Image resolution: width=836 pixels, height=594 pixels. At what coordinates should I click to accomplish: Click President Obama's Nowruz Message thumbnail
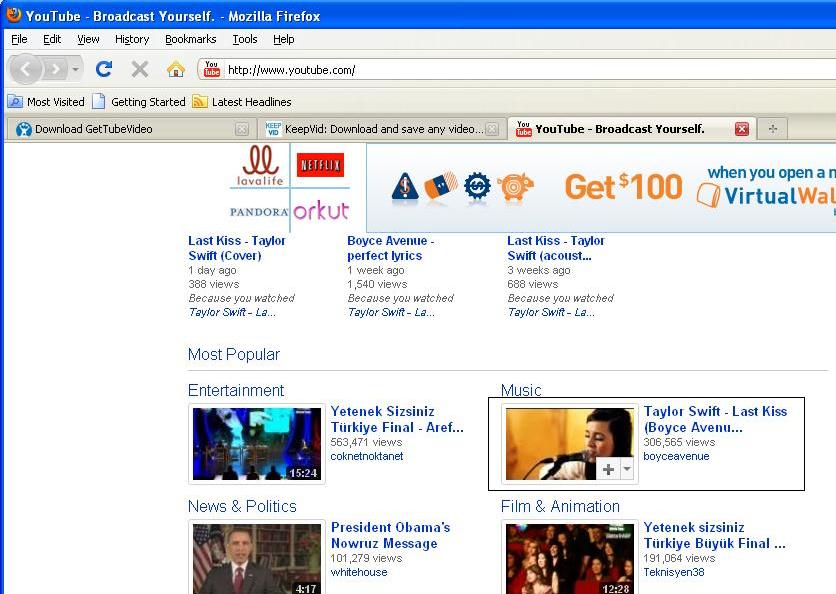point(257,559)
